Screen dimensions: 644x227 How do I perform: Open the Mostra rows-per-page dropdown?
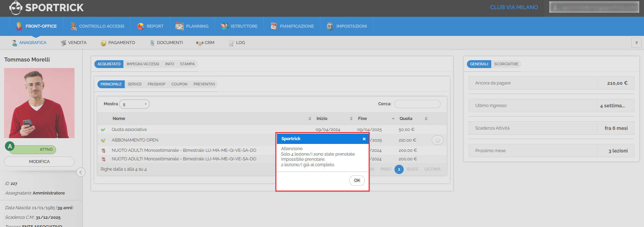click(x=134, y=104)
